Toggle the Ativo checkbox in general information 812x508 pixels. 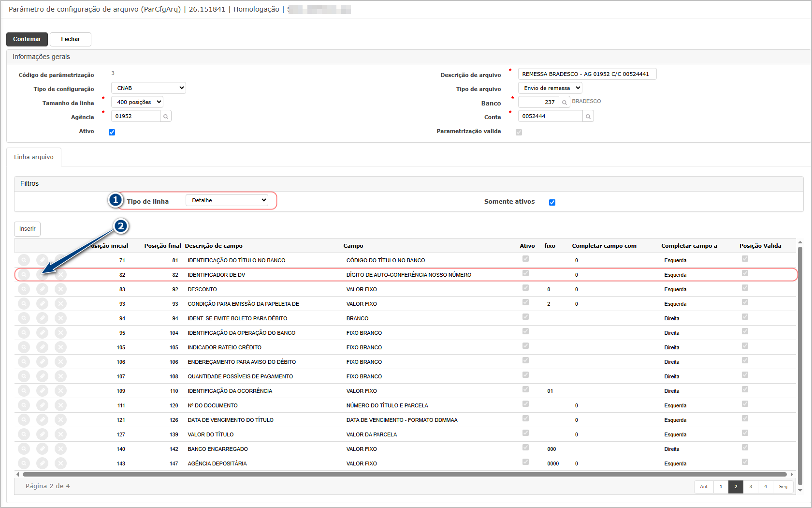point(112,132)
